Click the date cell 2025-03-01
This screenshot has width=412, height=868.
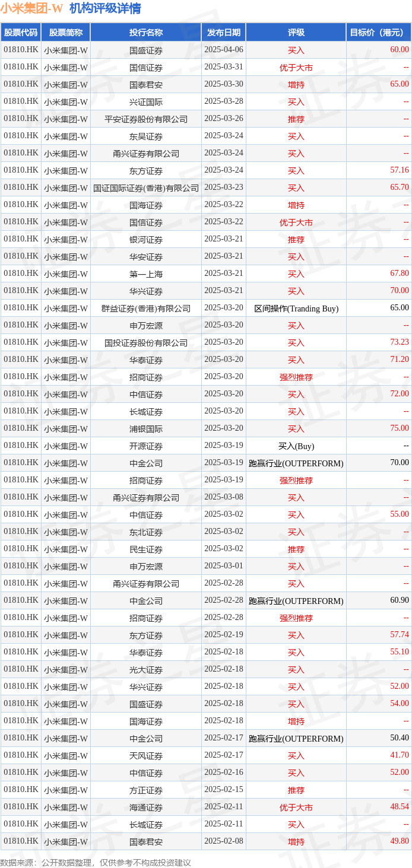pos(224,566)
